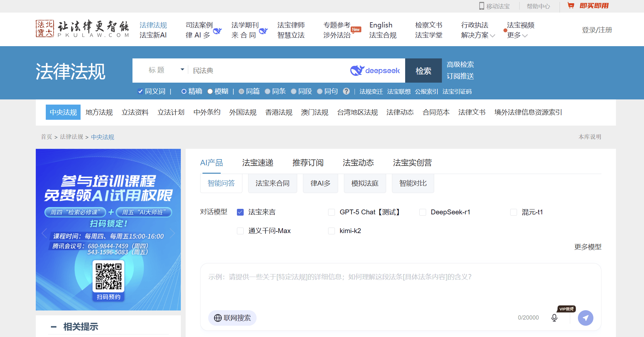This screenshot has width=644, height=337.
Task: Click the shopping cart icon
Action: tap(571, 6)
